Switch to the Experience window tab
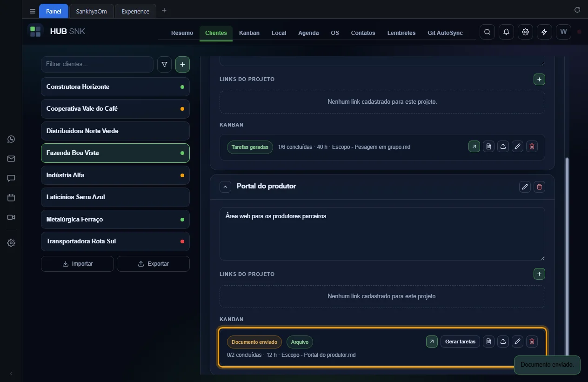The width and height of the screenshot is (588, 382). click(x=135, y=11)
